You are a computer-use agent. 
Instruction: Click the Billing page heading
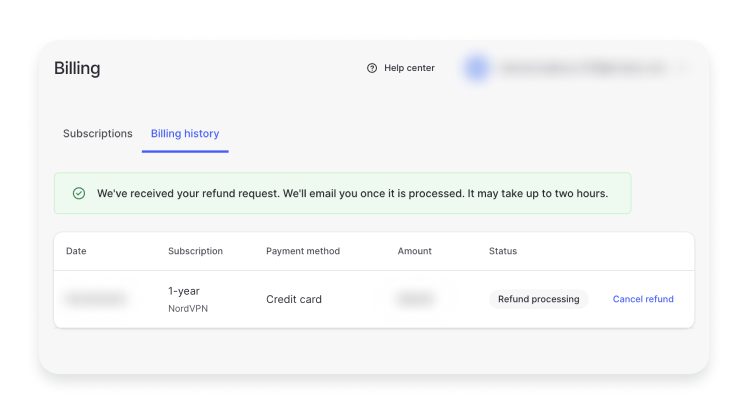[77, 69]
